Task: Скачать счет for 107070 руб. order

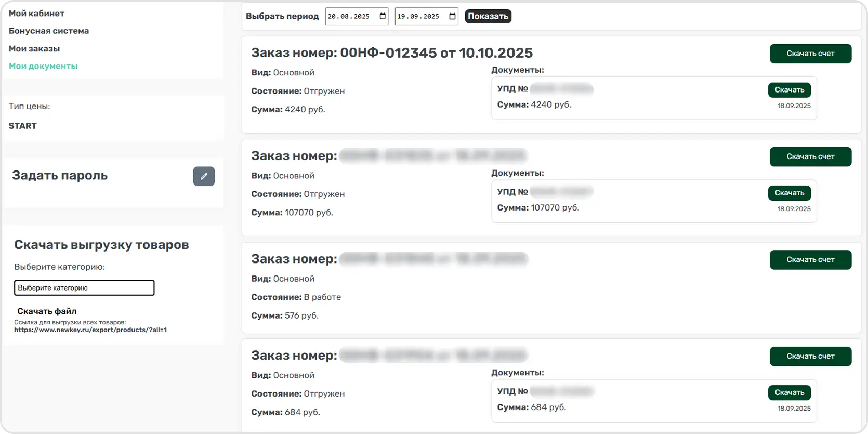Action: 810,156
